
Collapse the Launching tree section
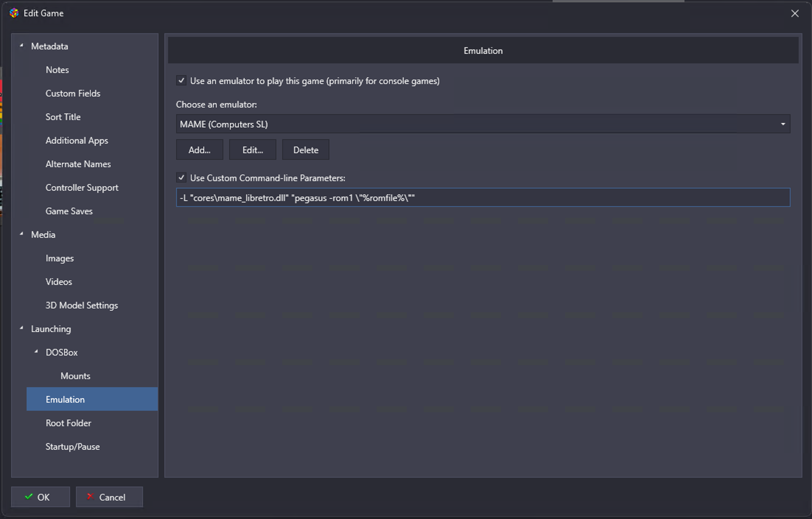(21, 328)
